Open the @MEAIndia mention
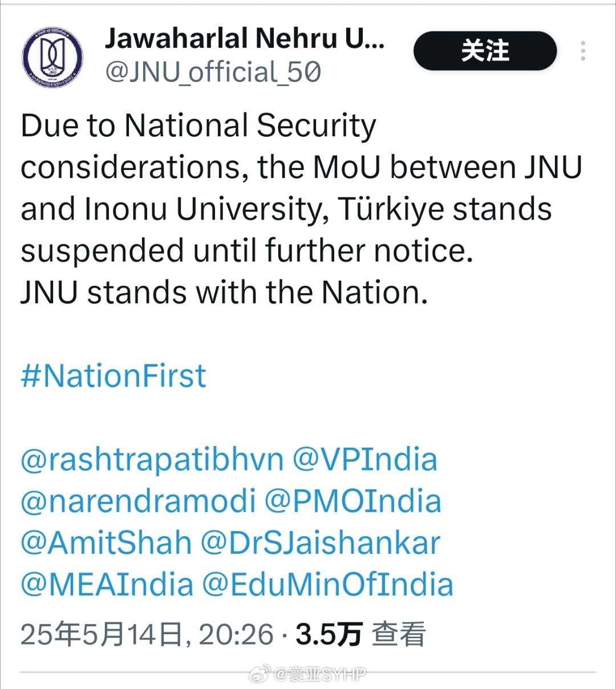The height and width of the screenshot is (689, 616). point(107,585)
